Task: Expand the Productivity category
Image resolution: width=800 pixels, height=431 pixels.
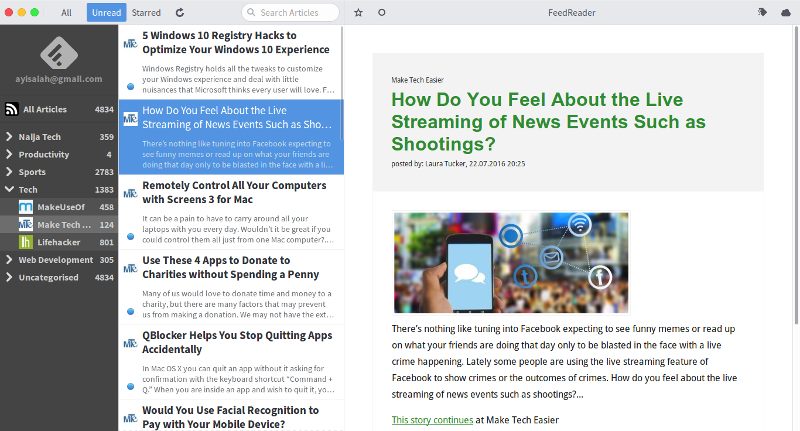Action: (x=9, y=154)
